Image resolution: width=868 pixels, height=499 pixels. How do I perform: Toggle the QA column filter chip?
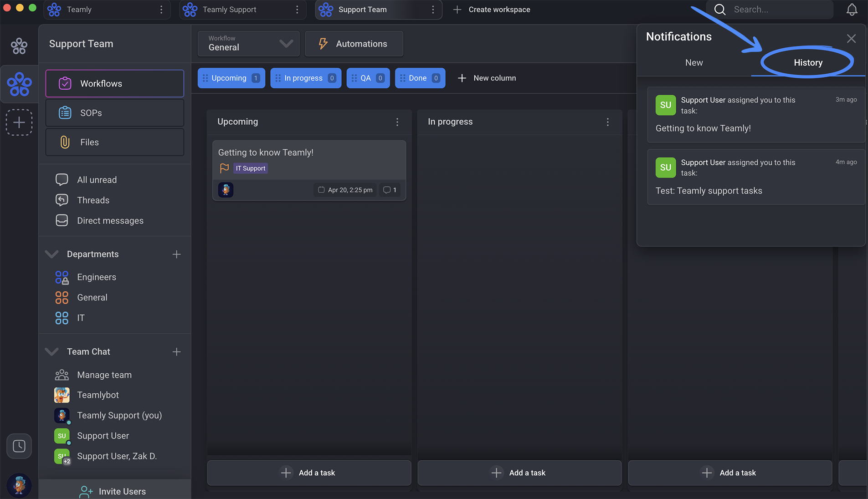coord(368,78)
